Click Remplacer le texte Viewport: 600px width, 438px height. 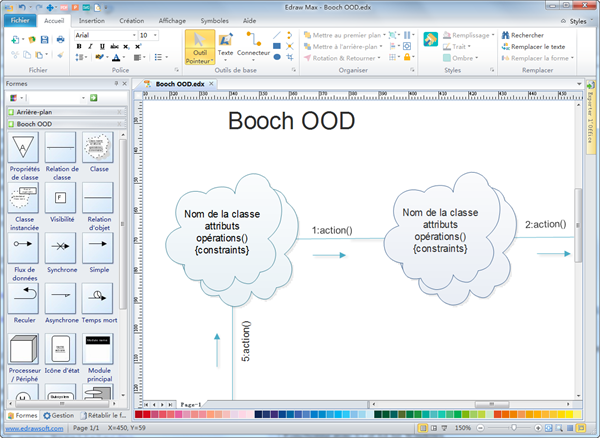537,46
